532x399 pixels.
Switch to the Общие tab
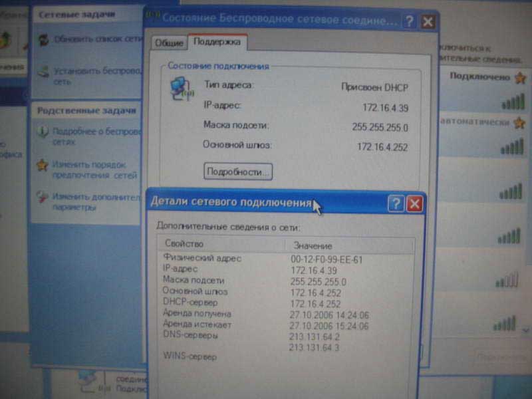169,43
